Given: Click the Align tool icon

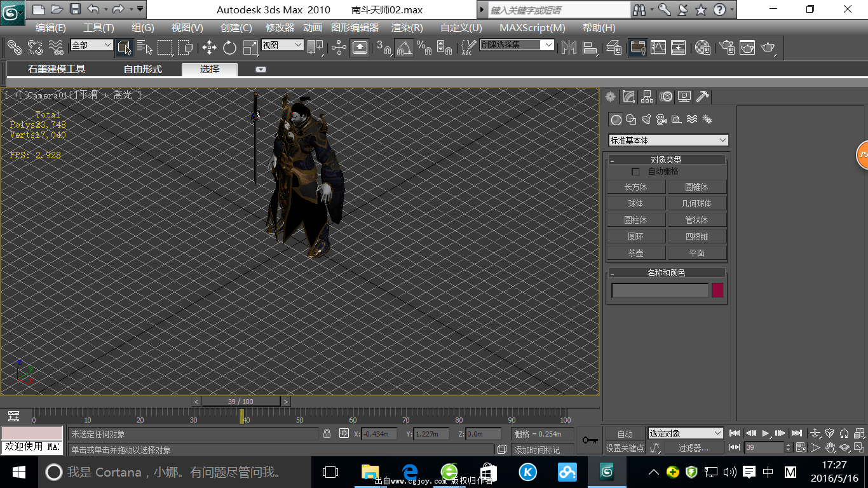Looking at the screenshot, I should (x=590, y=47).
